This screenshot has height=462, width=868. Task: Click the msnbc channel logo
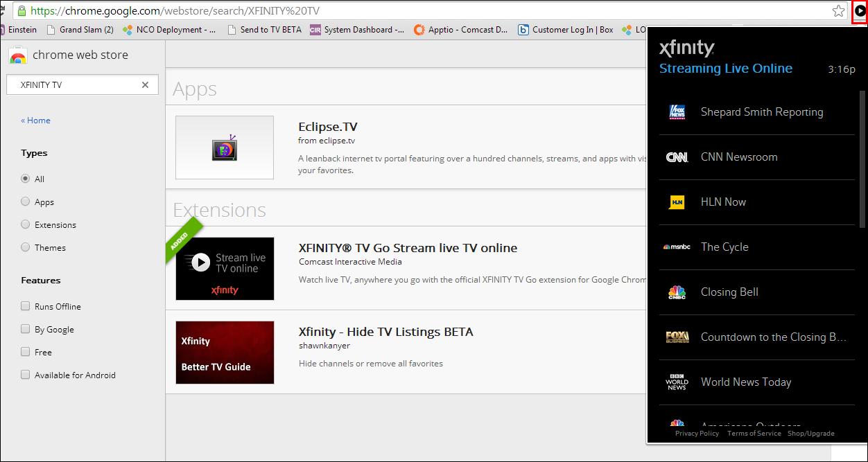pos(677,247)
